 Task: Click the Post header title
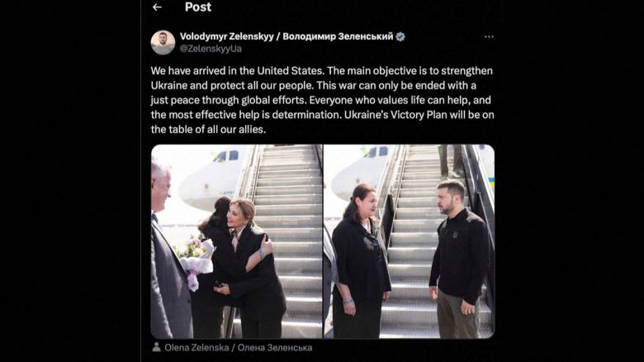pos(198,7)
